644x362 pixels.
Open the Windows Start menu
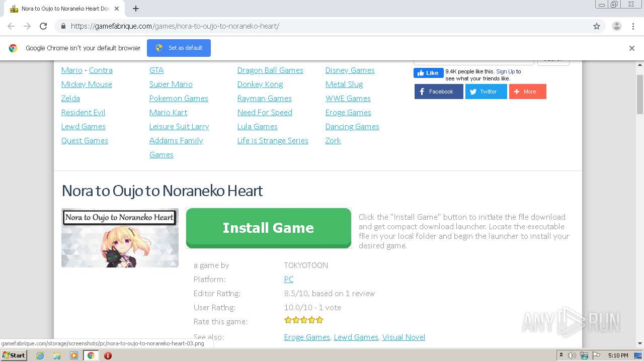pyautogui.click(x=14, y=355)
